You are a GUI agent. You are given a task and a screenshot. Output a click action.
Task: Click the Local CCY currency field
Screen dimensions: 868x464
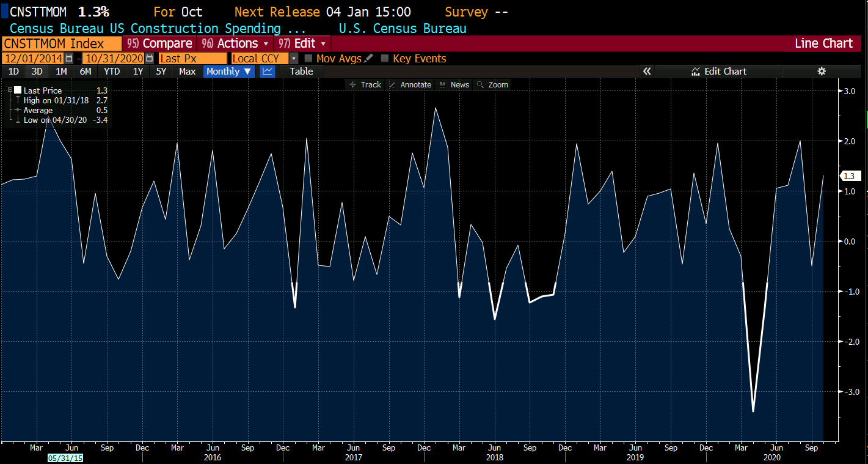point(260,59)
